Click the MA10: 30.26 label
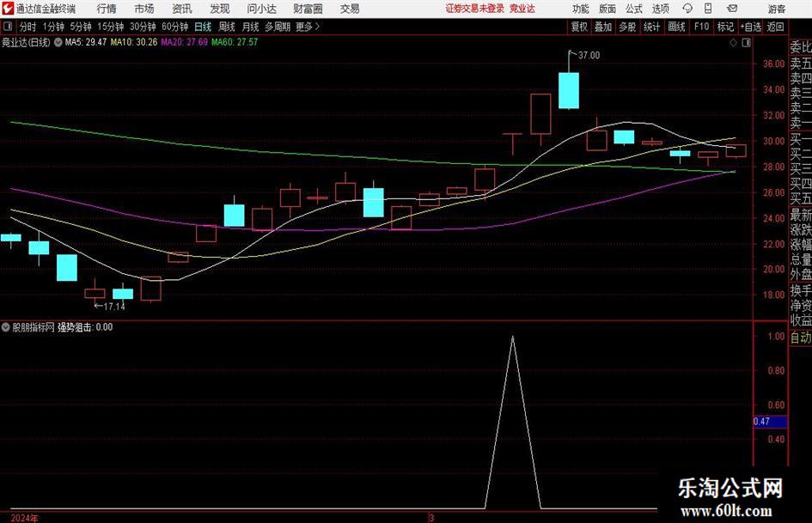812x523 pixels. [133, 42]
